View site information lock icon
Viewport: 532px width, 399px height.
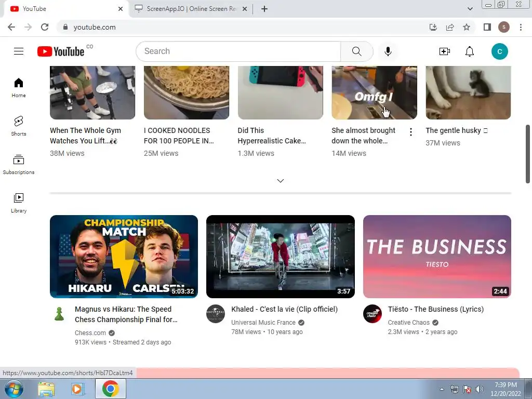(x=65, y=27)
